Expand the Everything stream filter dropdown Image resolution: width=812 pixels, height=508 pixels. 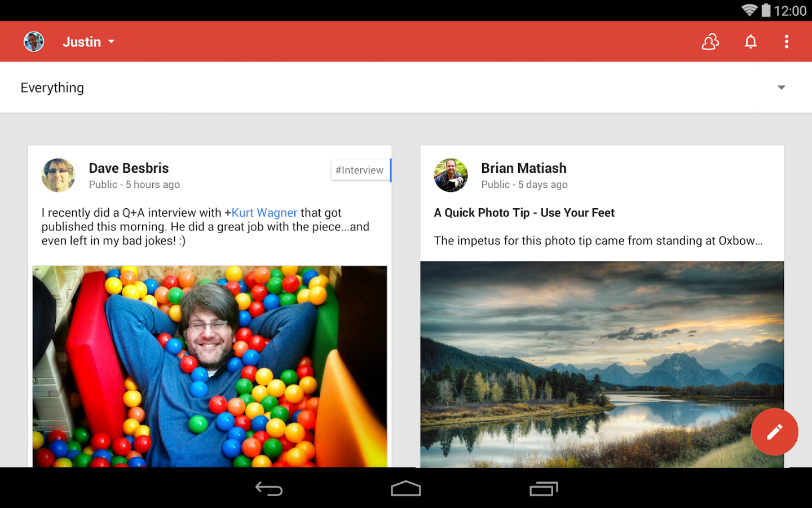coord(406,87)
